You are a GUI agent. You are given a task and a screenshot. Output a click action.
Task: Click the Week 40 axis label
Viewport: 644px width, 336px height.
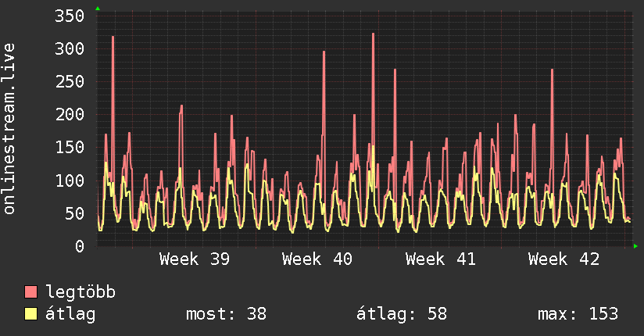317,259
